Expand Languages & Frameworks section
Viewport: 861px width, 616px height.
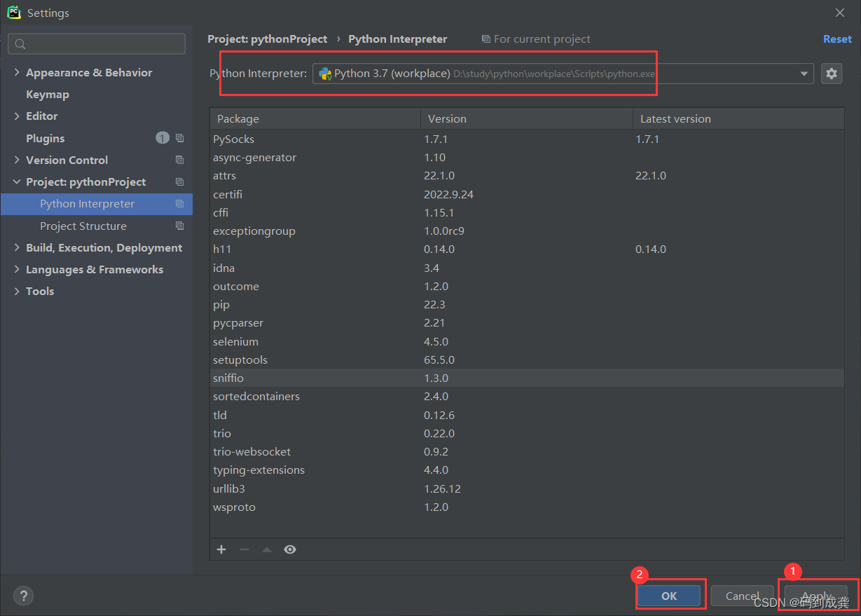17,269
